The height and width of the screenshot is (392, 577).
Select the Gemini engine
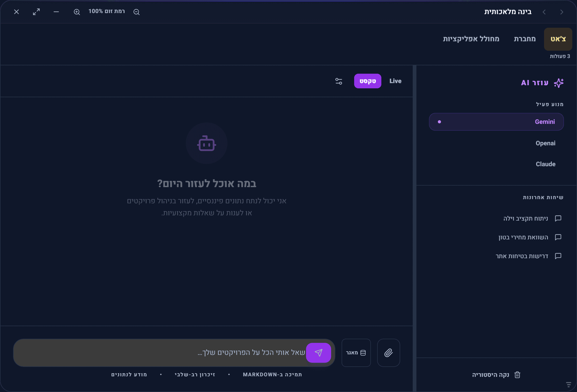pos(496,122)
